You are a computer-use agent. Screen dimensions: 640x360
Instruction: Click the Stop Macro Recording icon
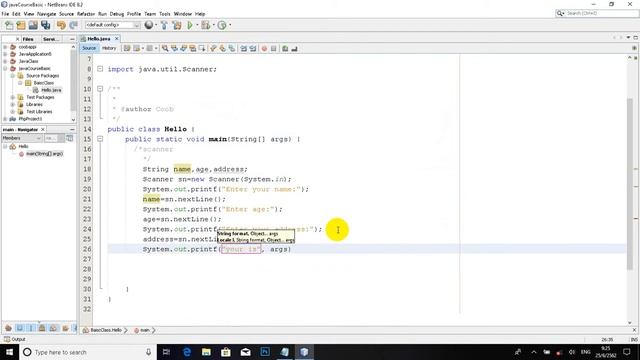coord(273,49)
